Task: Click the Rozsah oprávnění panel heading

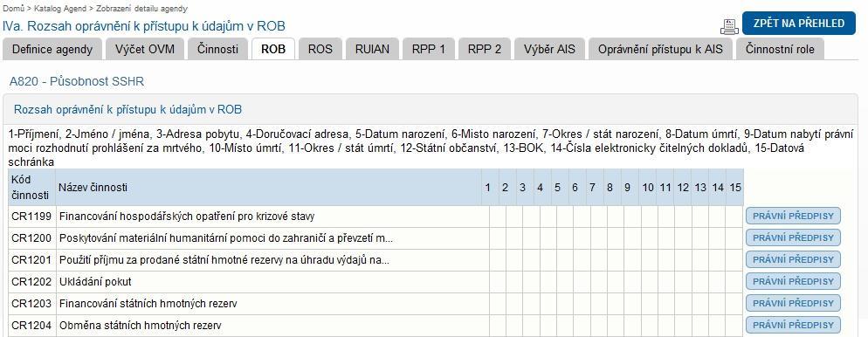Action: 127,109
